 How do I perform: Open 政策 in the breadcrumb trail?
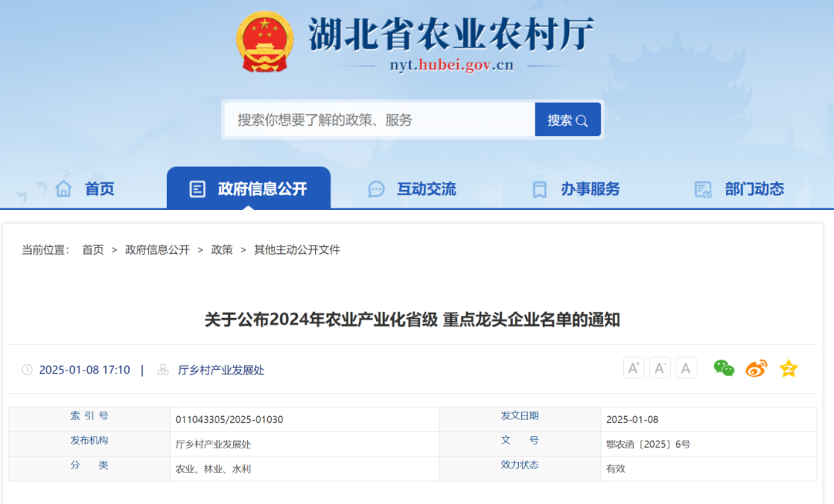click(x=222, y=249)
